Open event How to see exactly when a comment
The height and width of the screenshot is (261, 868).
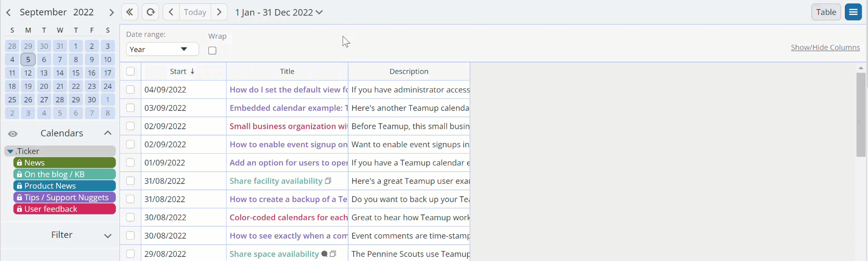pos(289,236)
